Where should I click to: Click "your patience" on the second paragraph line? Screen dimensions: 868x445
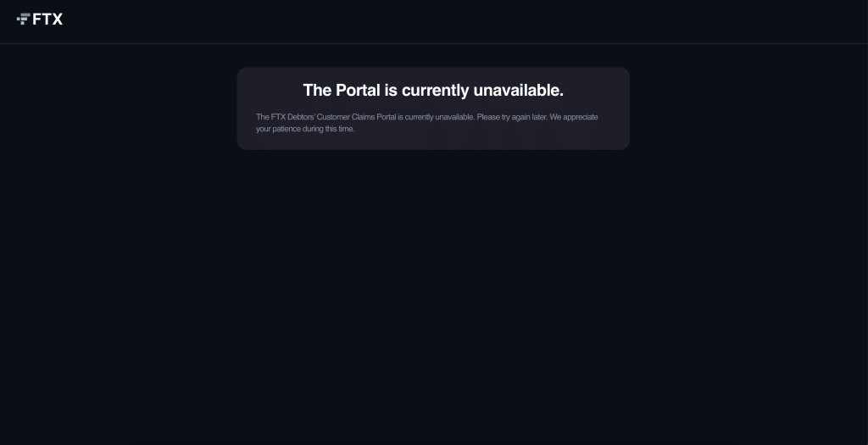tap(278, 129)
